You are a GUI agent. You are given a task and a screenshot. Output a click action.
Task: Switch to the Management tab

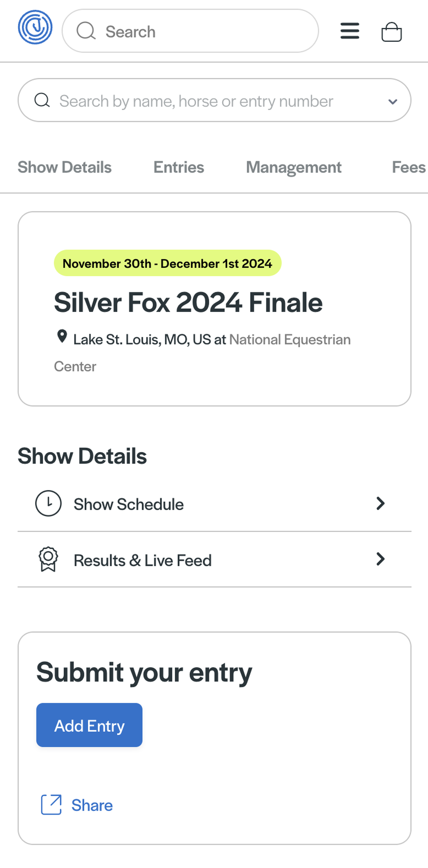tap(294, 167)
